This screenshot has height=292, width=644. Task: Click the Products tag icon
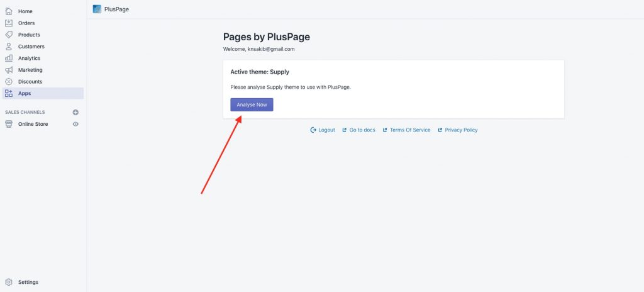click(x=9, y=35)
